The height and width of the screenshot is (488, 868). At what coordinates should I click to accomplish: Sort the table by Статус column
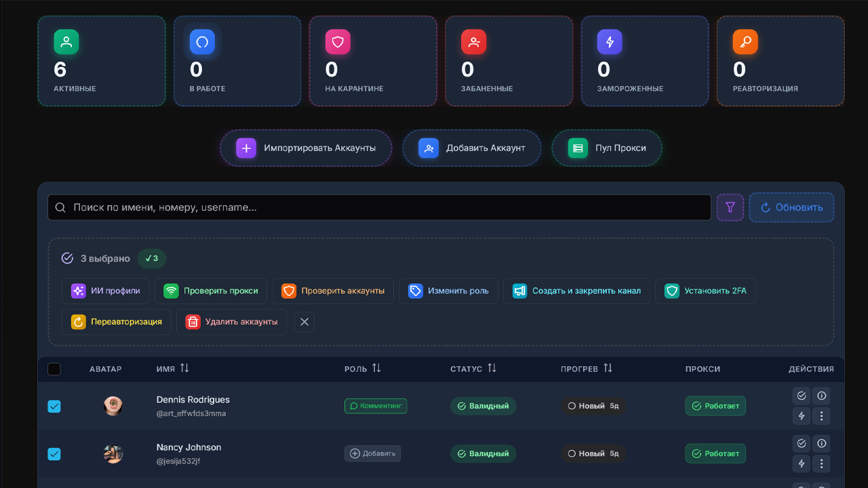click(473, 369)
